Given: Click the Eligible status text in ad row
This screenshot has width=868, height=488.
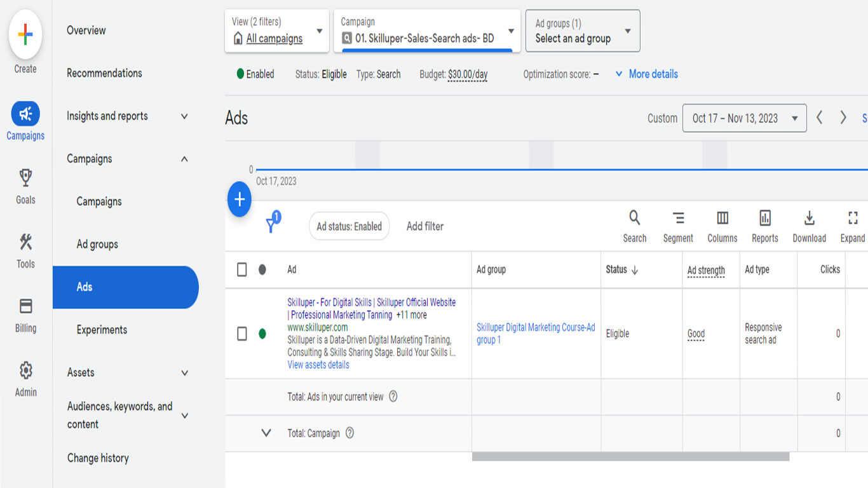Looking at the screenshot, I should (617, 334).
